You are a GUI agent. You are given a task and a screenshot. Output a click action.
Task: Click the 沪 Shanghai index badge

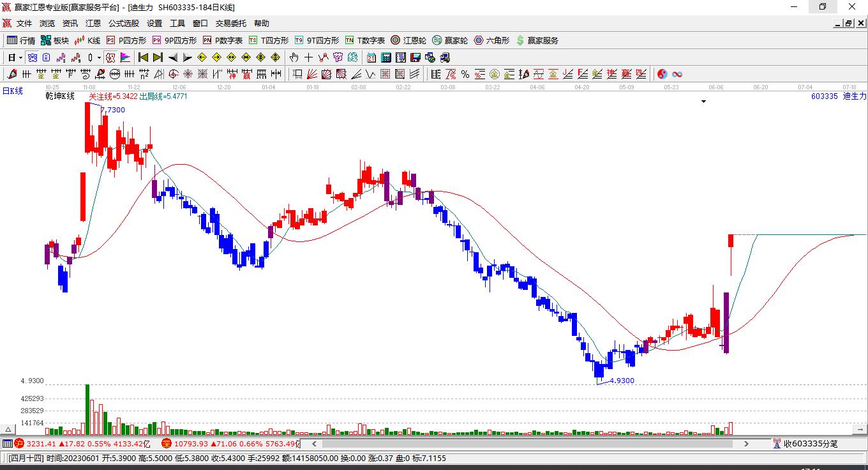[x=19, y=444]
